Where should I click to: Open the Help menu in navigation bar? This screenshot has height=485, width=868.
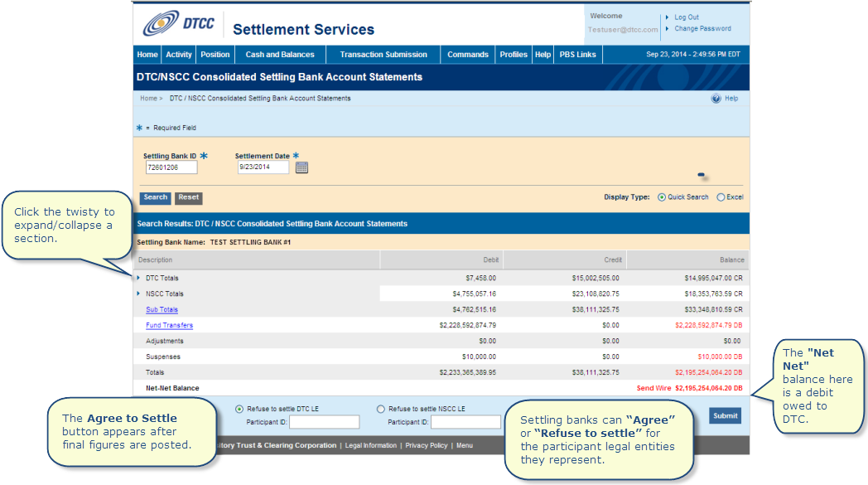[542, 55]
